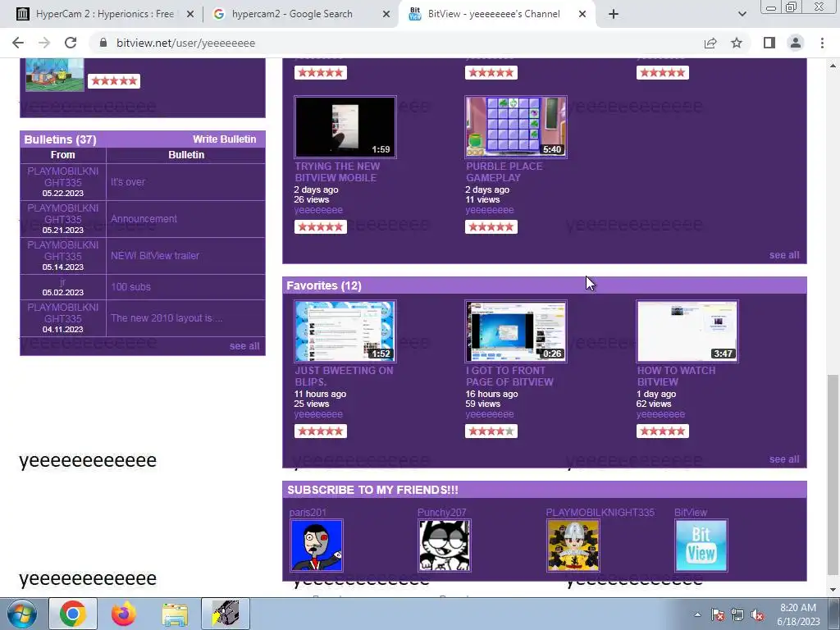This screenshot has height=630, width=840.
Task: Click star rating under Just Bweeting on Blips
Action: coord(321,431)
